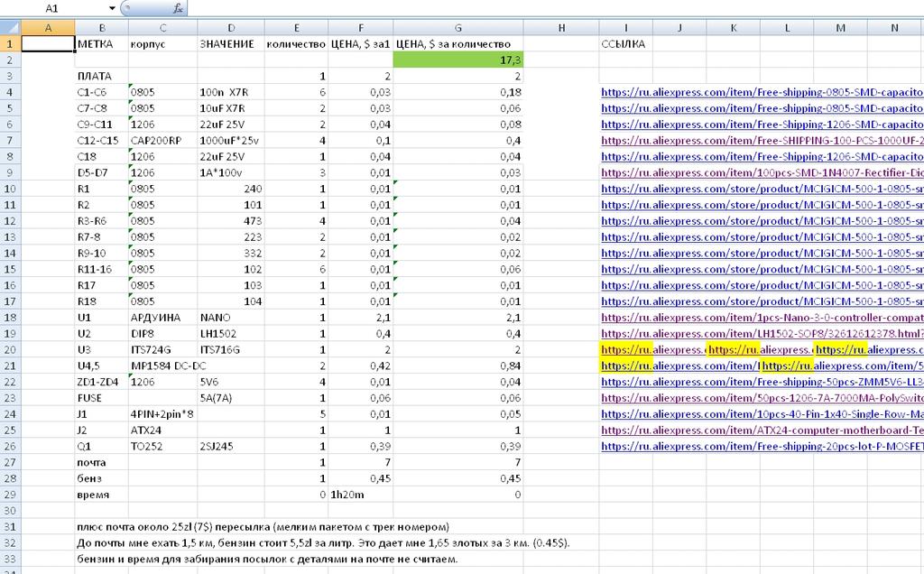Click the green total cell 17,3

point(458,60)
